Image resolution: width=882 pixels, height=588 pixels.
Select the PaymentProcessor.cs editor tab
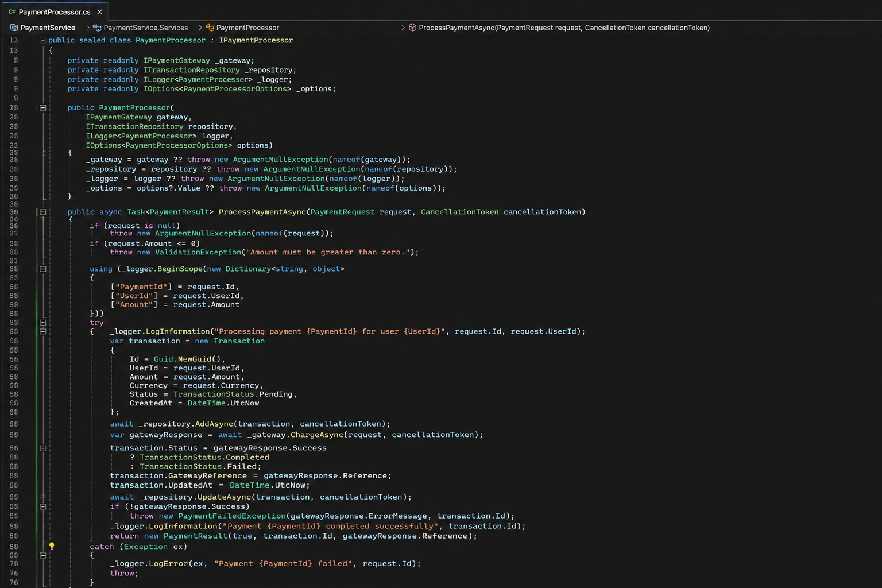pyautogui.click(x=54, y=11)
